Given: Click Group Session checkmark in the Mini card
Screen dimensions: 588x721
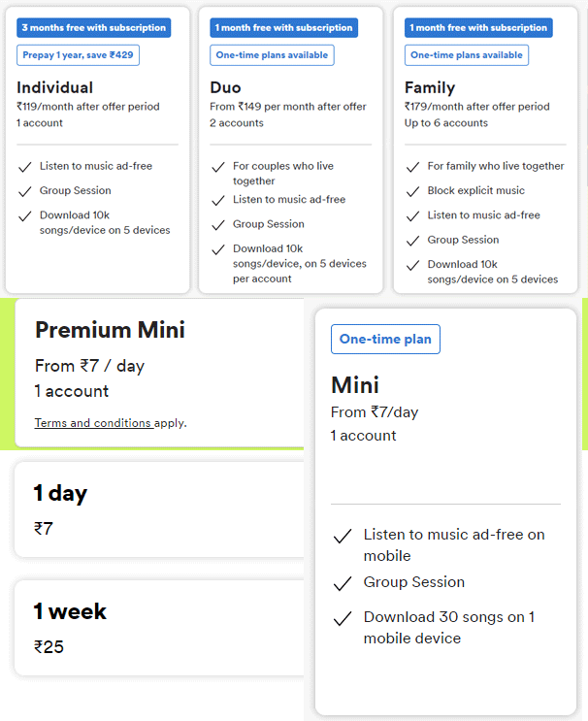Looking at the screenshot, I should (x=342, y=583).
